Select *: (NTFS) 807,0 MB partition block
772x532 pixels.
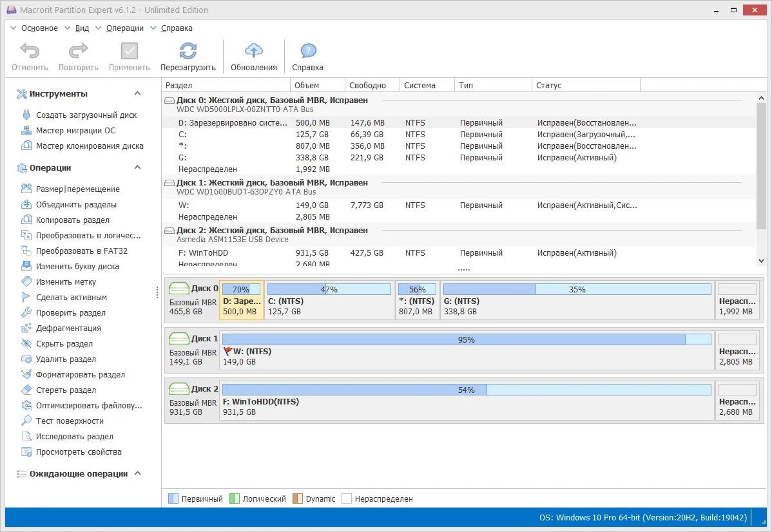416,300
